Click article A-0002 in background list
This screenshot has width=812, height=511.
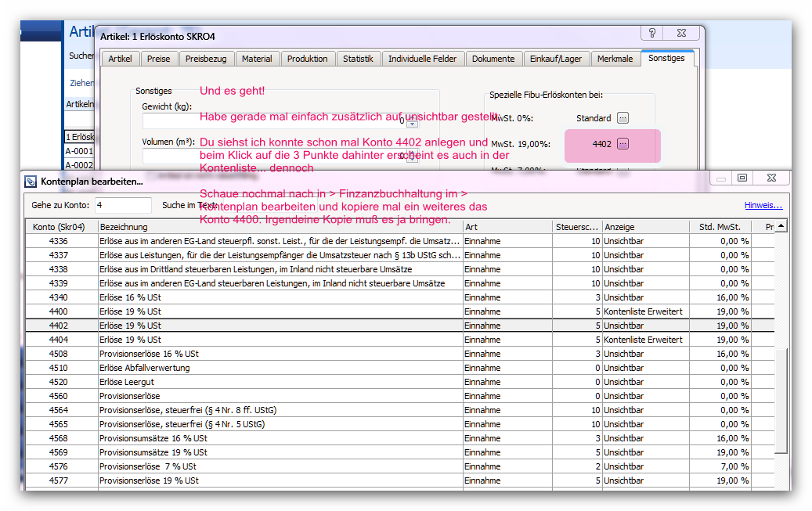pyautogui.click(x=79, y=165)
